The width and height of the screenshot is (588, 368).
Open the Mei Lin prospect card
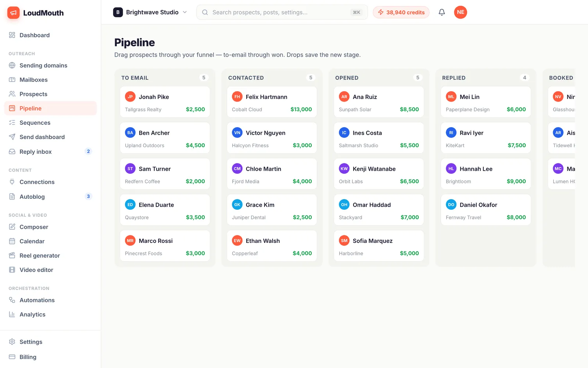tap(486, 102)
